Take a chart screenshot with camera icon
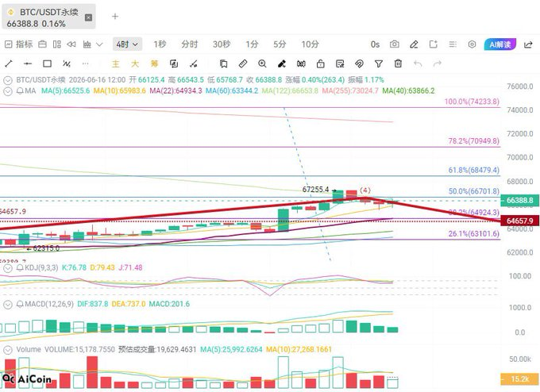This screenshot has height=392, width=540. click(395, 44)
